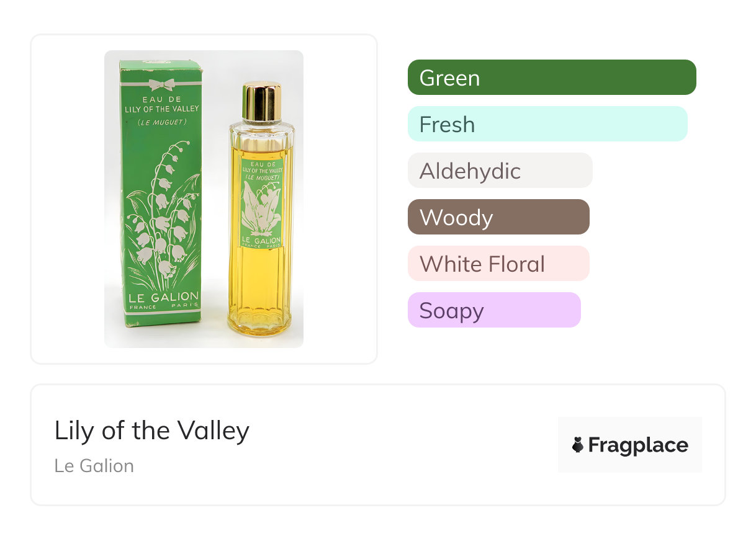Image resolution: width=756 pixels, height=536 pixels.
Task: Open the Le Galion brand link below the title
Action: [x=94, y=465]
